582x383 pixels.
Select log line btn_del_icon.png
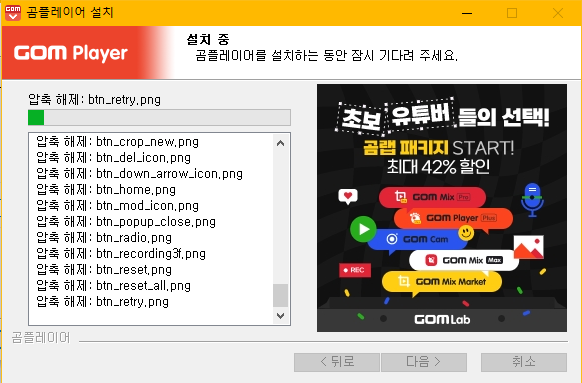114,158
